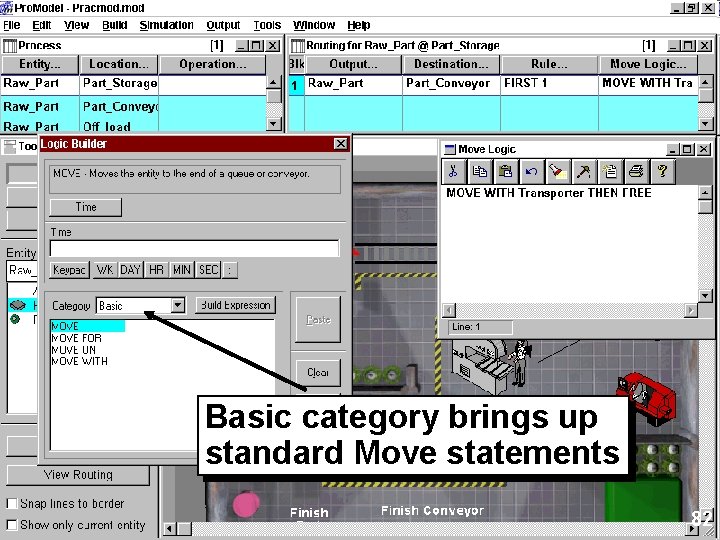Select MOVE WITH in statement list
This screenshot has height=540, width=720.
(80, 361)
